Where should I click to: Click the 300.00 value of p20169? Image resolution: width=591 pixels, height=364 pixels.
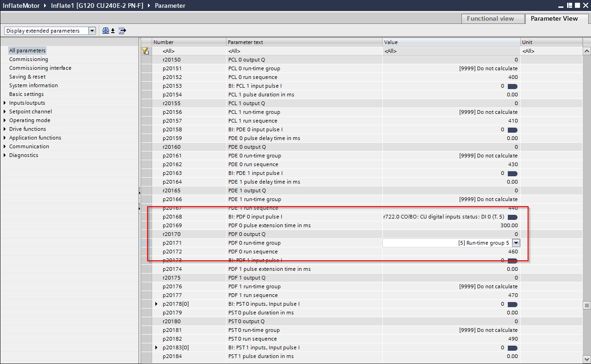pyautogui.click(x=509, y=225)
